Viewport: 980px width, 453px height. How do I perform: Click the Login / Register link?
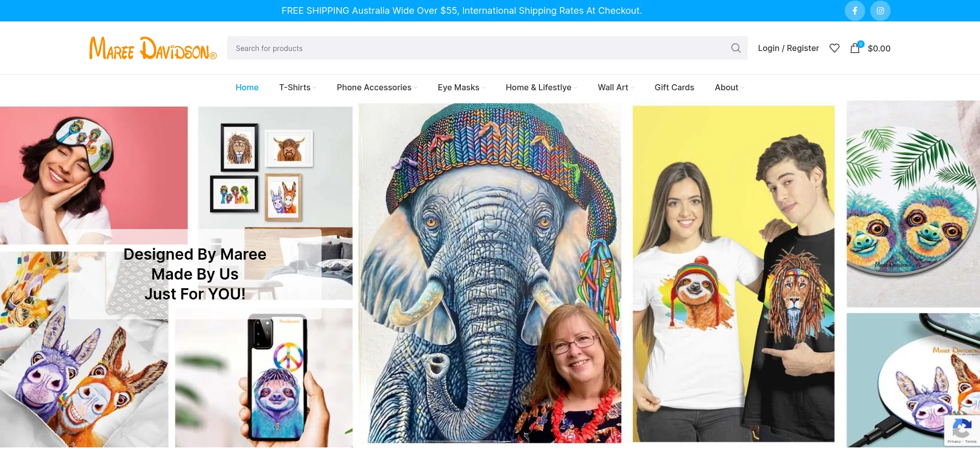(x=788, y=48)
